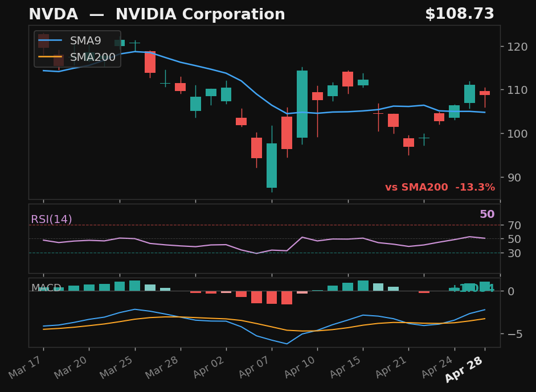Click the green candlestick with the lowest low near 87
Screen dimensions: 536x392
coord(272,165)
